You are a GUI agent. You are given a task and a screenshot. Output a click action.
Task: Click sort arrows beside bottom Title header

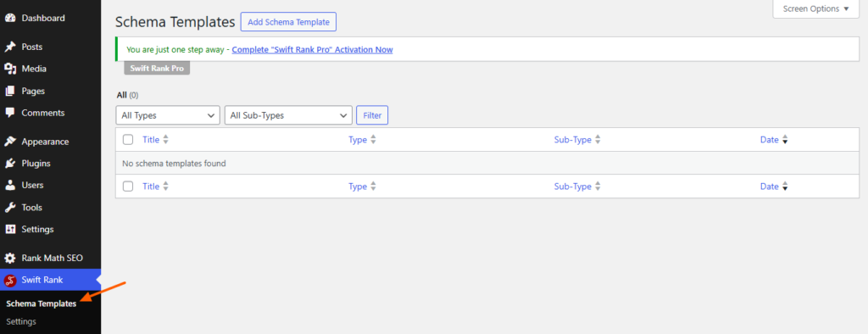tap(165, 186)
